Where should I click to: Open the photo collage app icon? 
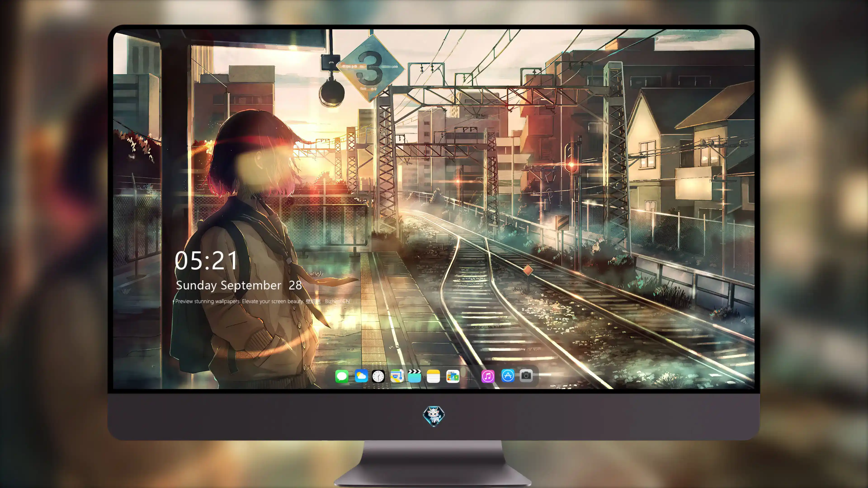click(x=453, y=376)
